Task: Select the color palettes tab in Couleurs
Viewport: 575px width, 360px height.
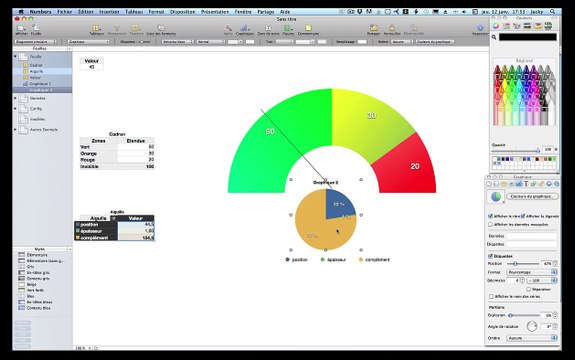Action: [x=517, y=26]
